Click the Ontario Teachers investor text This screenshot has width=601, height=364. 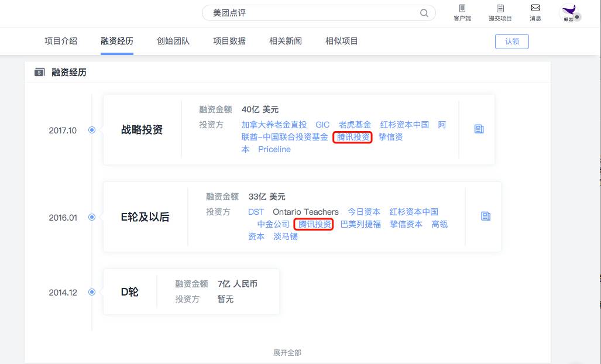click(306, 212)
